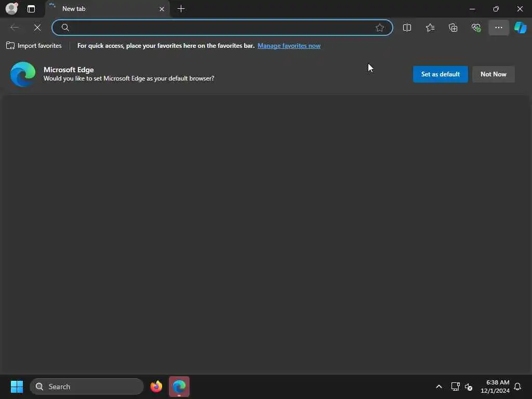
Task: Select the New tab tab
Action: (x=107, y=9)
